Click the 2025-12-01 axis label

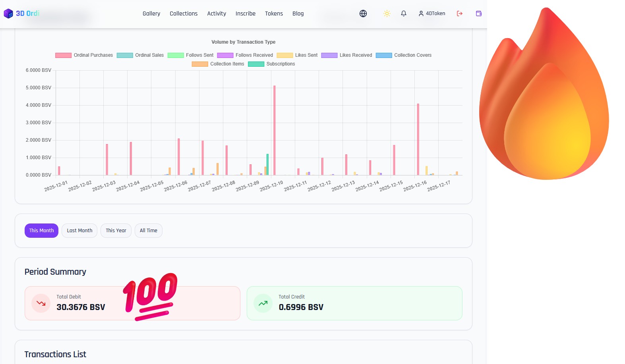[56, 186]
